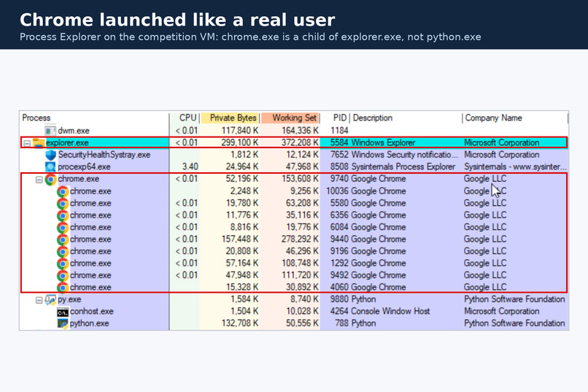Viewport: 588px width, 392px height.
Task: Click Chrome icon in PID 1292 row
Action: click(x=63, y=264)
